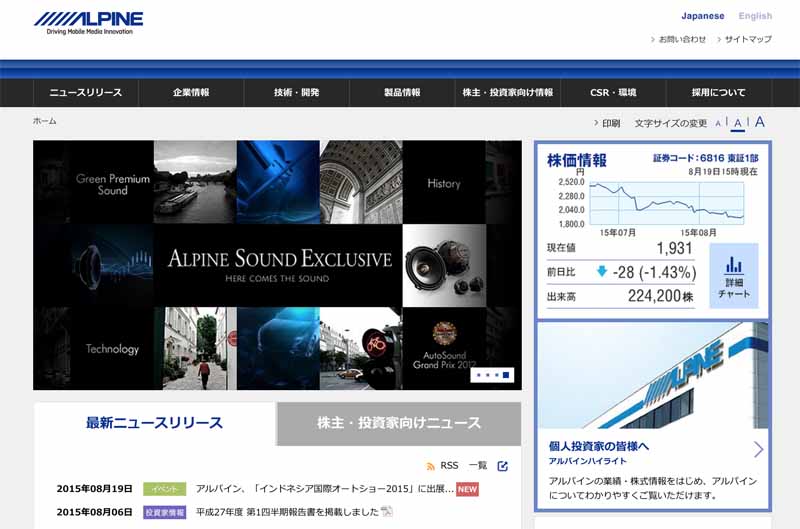Click the Arc de Triomphe photo tile
Viewport: 800px width, 529px height.
pos(361,183)
